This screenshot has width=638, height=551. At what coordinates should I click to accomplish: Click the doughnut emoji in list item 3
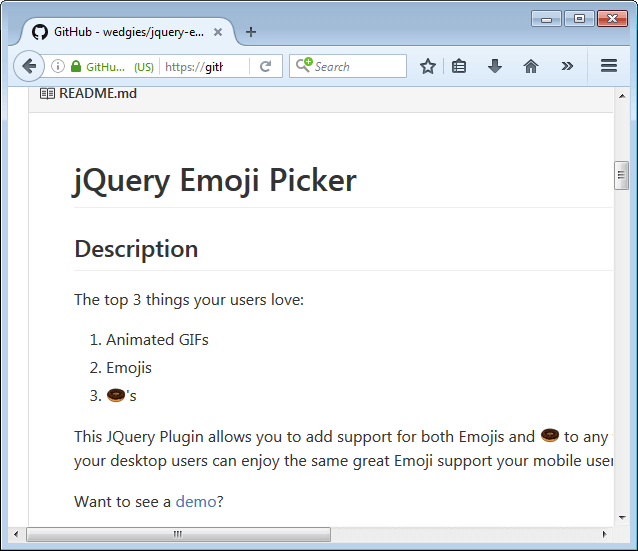116,395
